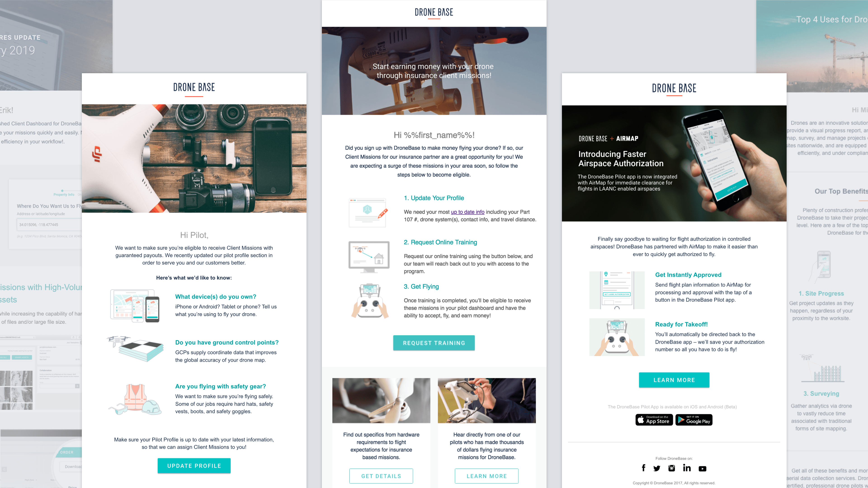This screenshot has height=488, width=868.
Task: Click the address latitude/longitude input field
Action: pyautogui.click(x=49, y=225)
